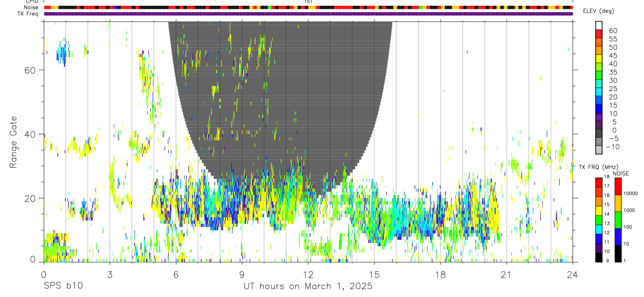
Task: Click the '12' tick on UT hours axis
Action: point(308,273)
